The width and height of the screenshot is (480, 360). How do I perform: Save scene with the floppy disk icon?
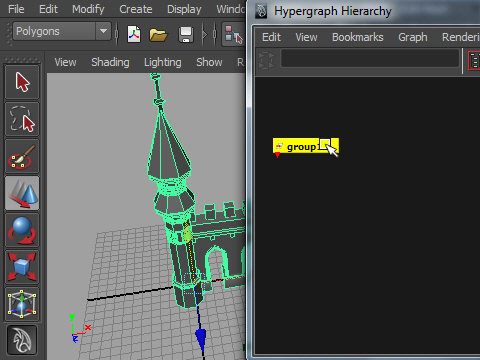click(186, 34)
